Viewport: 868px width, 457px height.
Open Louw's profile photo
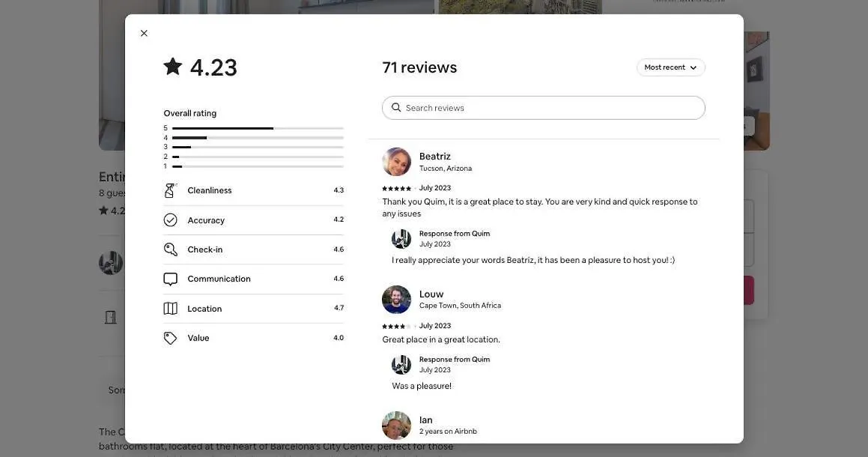396,300
